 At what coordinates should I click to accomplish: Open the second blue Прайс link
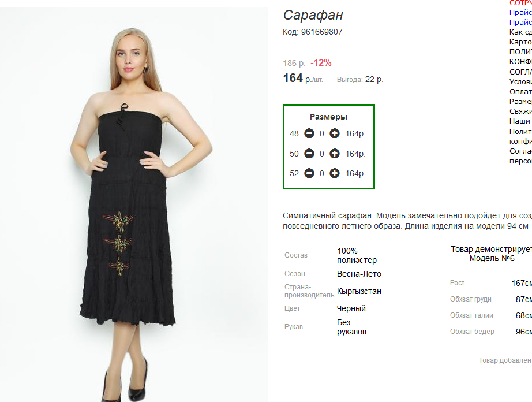click(x=520, y=23)
